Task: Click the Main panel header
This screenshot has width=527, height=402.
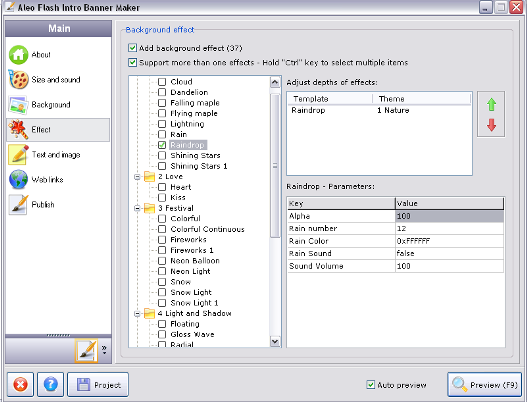Action: pyautogui.click(x=58, y=29)
